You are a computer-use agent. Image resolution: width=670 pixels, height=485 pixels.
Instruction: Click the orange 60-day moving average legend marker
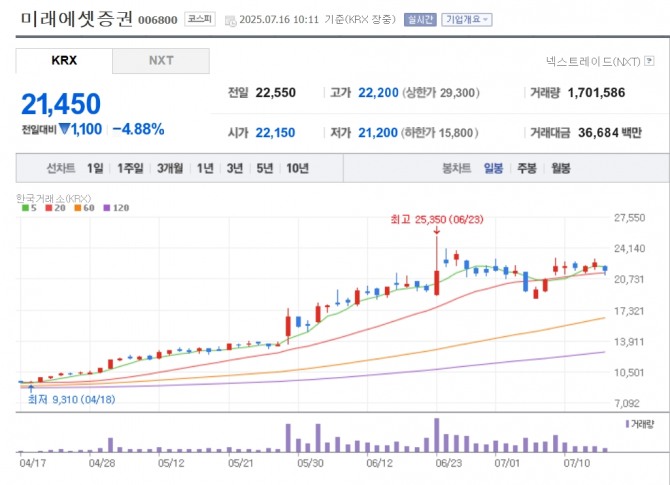click(x=79, y=208)
